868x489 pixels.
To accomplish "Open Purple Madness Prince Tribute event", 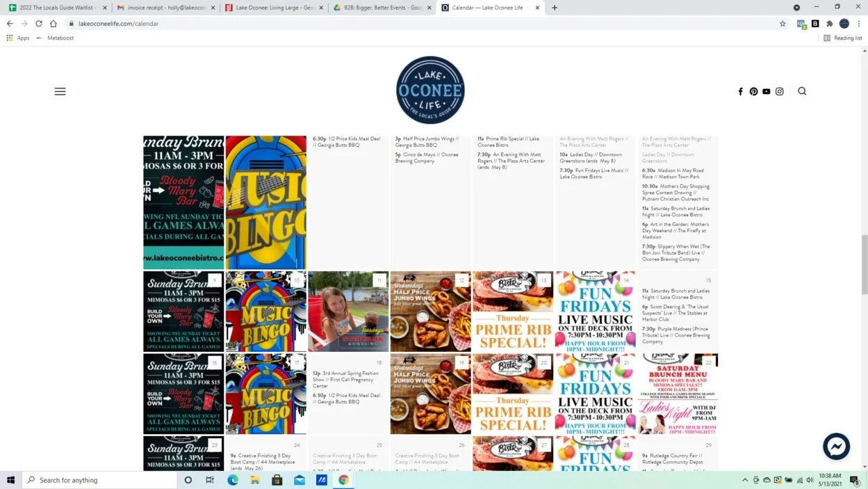I will pyautogui.click(x=676, y=335).
